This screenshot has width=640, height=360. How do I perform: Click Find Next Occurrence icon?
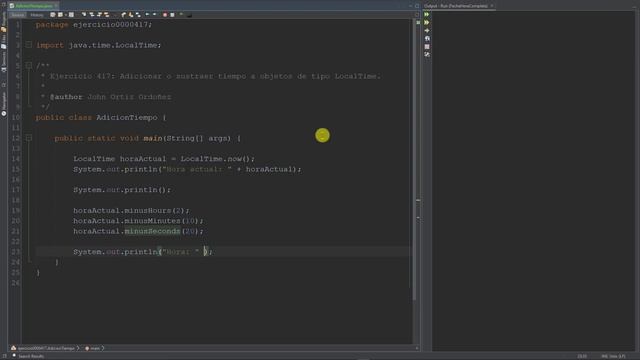(x=99, y=15)
